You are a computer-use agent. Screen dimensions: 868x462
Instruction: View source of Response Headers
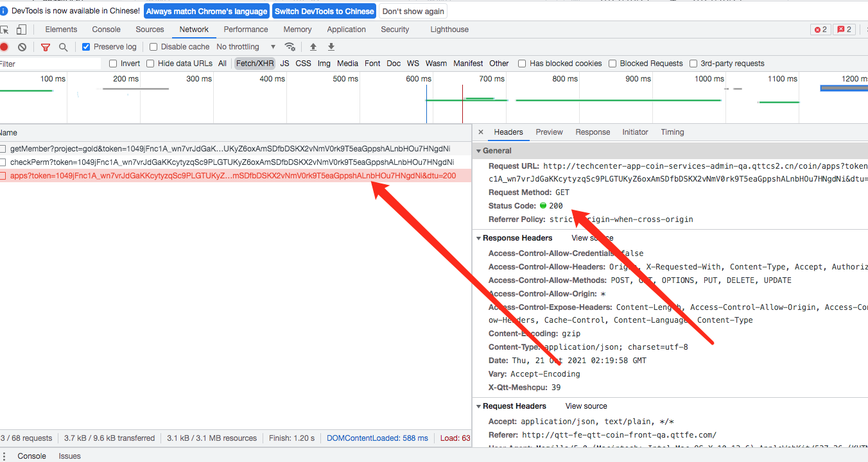click(x=592, y=238)
